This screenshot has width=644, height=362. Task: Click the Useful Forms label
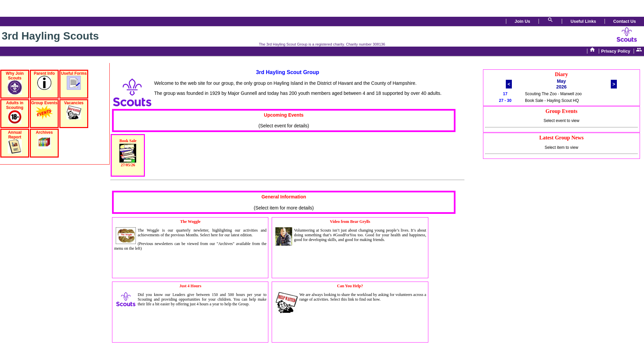(74, 73)
